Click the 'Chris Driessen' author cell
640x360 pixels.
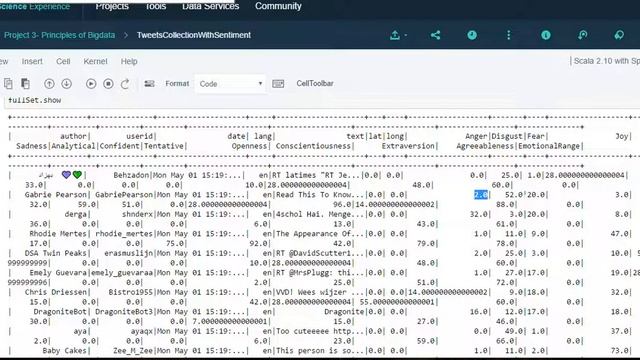56,292
